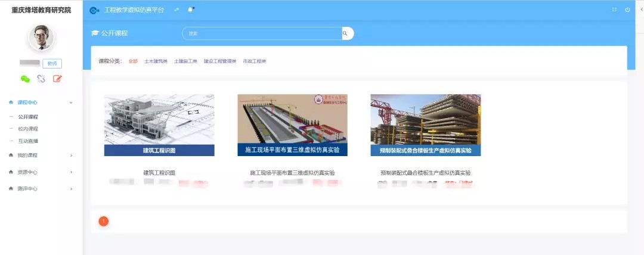
Task: Open 校内课程 sidebar item
Action: [x=28, y=129]
